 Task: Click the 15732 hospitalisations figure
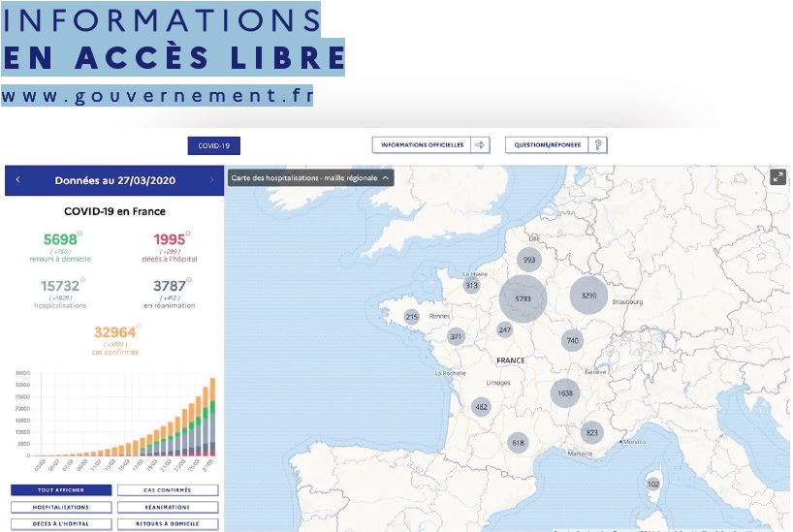[x=60, y=286]
